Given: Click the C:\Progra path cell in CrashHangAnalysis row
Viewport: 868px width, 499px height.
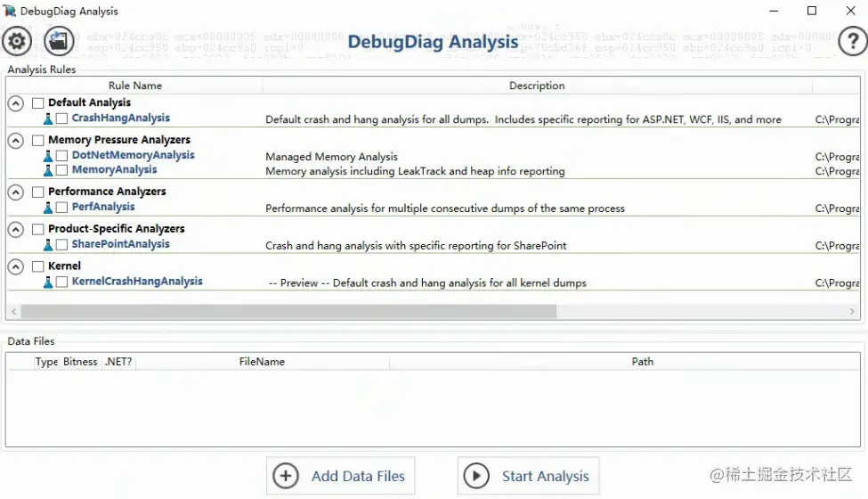Looking at the screenshot, I should click(837, 119).
